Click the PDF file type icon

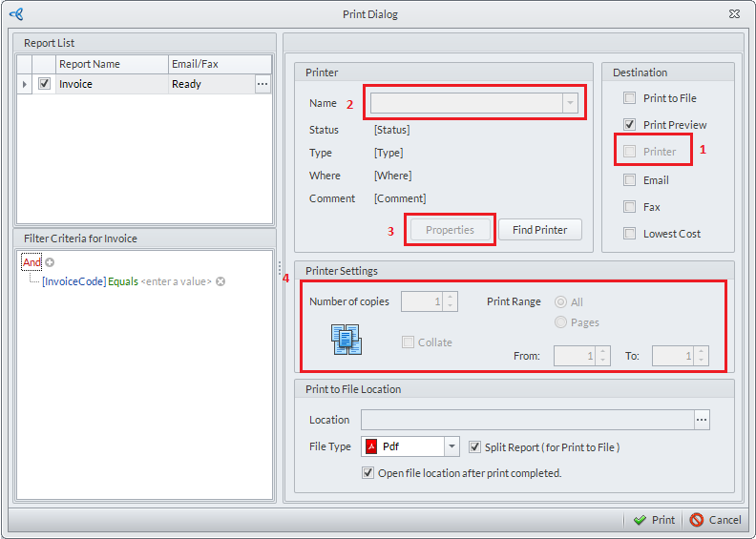pos(371,446)
